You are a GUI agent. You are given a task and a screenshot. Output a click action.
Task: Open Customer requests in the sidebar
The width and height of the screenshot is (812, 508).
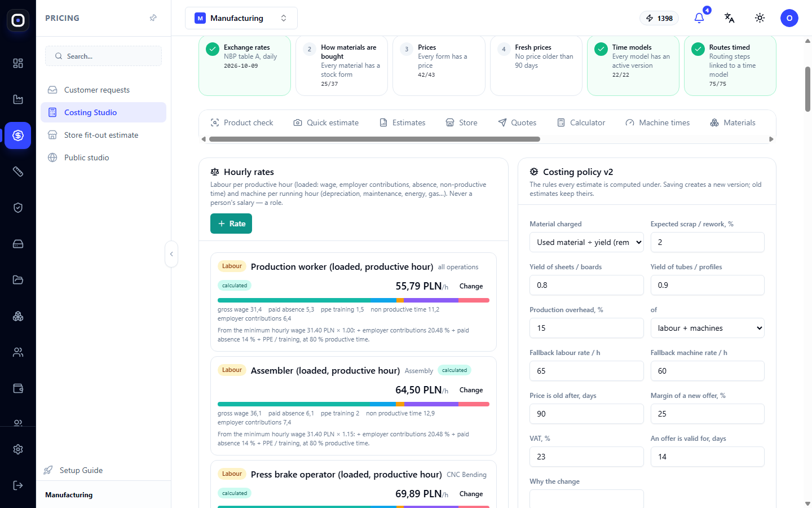(x=103, y=90)
